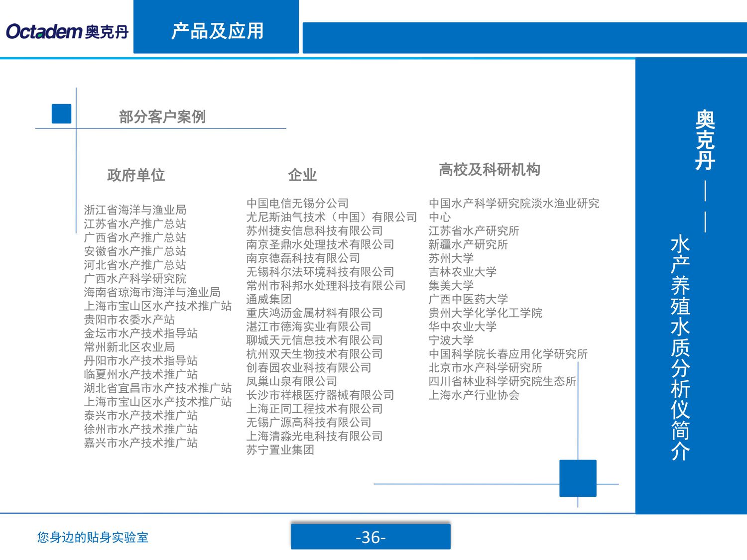This screenshot has height=560, width=747.
Task: Click the entry 通威集团
Action: (269, 299)
